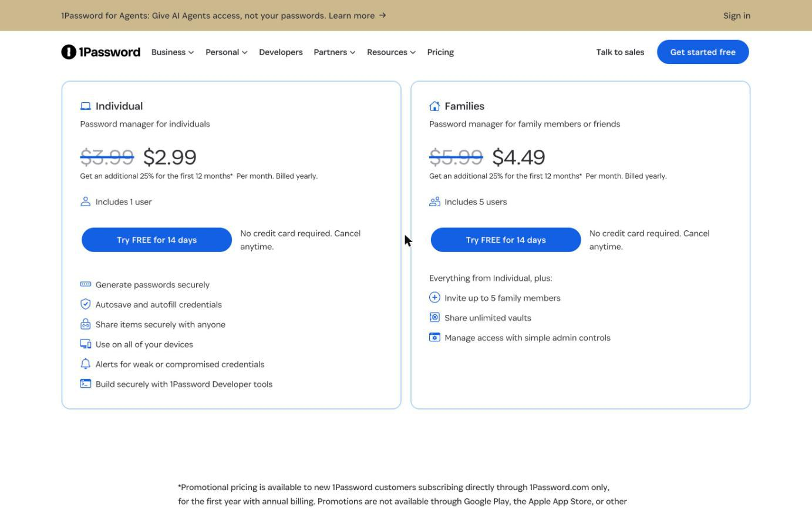The width and height of the screenshot is (812, 510).
Task: Click 'Everything from Individual, plus:' text
Action: point(491,278)
